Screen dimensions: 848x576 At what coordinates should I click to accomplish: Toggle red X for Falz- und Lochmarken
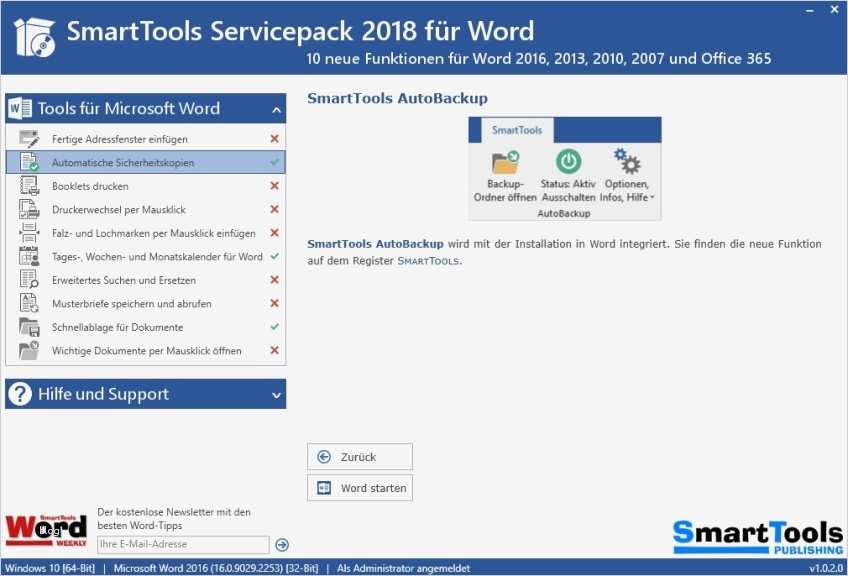coord(274,233)
